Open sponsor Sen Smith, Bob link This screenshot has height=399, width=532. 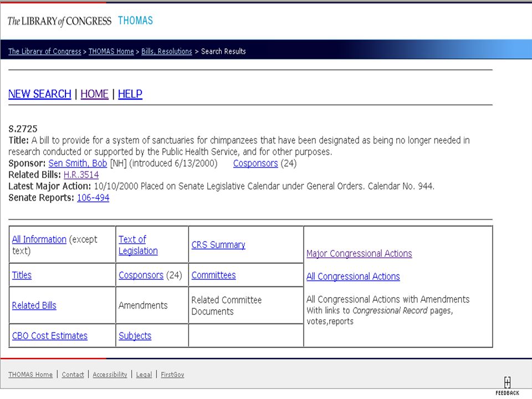pos(78,163)
